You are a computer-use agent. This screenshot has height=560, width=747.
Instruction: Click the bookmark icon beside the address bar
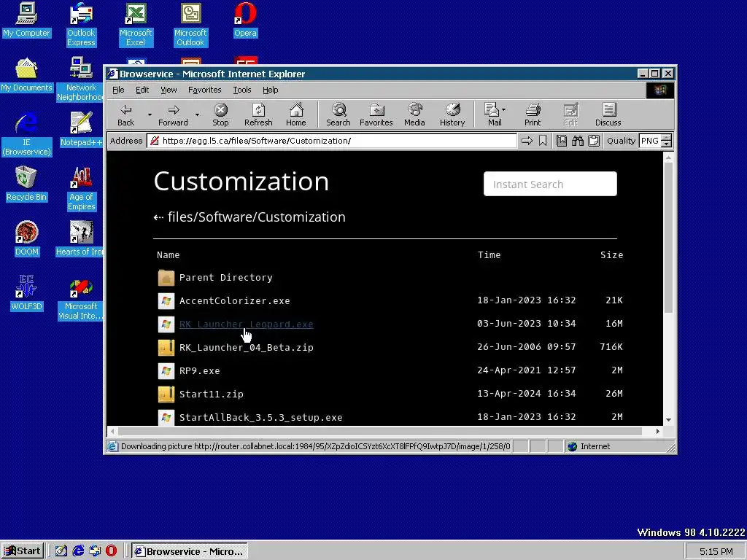coord(543,141)
